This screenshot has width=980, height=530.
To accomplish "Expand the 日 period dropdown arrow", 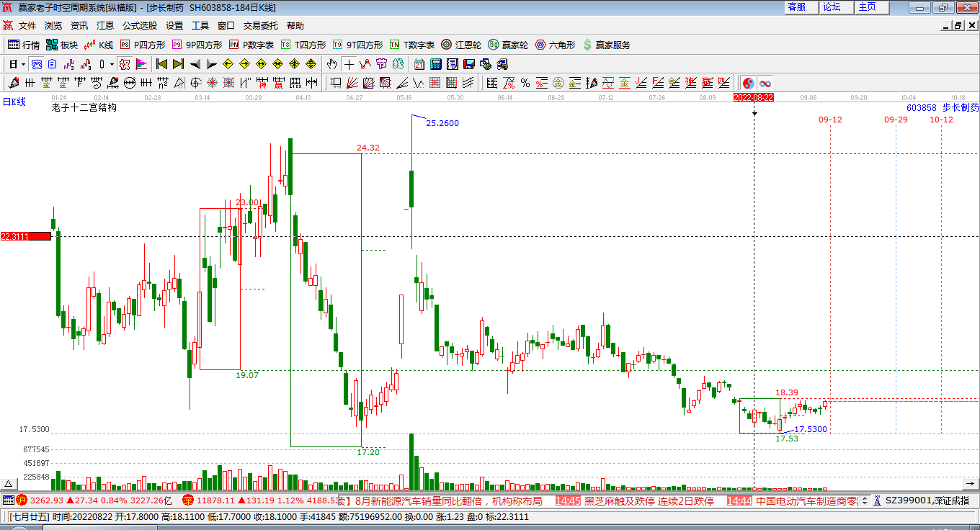I will (x=23, y=64).
